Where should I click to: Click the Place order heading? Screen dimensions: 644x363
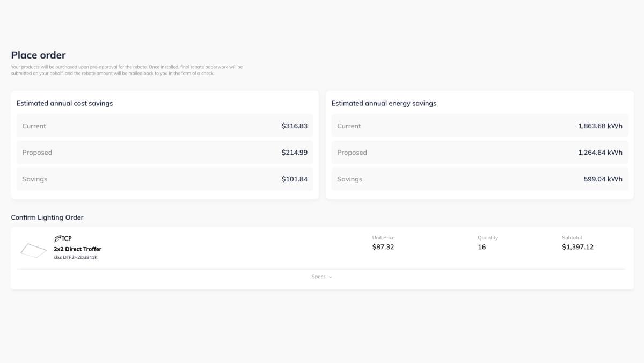pos(39,55)
